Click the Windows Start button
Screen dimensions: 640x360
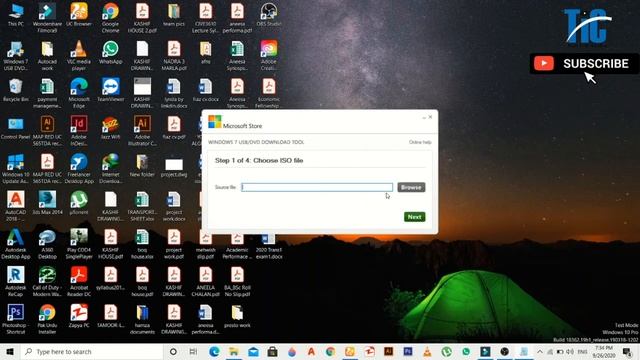click(10, 351)
